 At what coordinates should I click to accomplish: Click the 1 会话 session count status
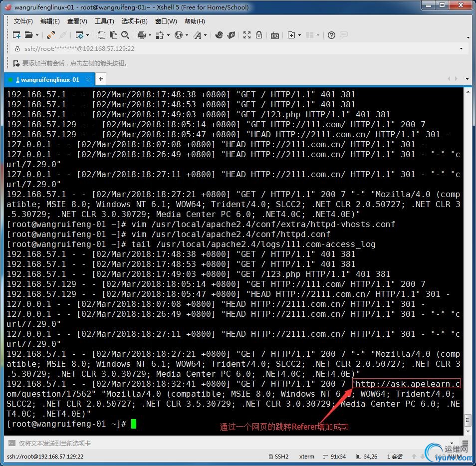[x=395, y=457]
